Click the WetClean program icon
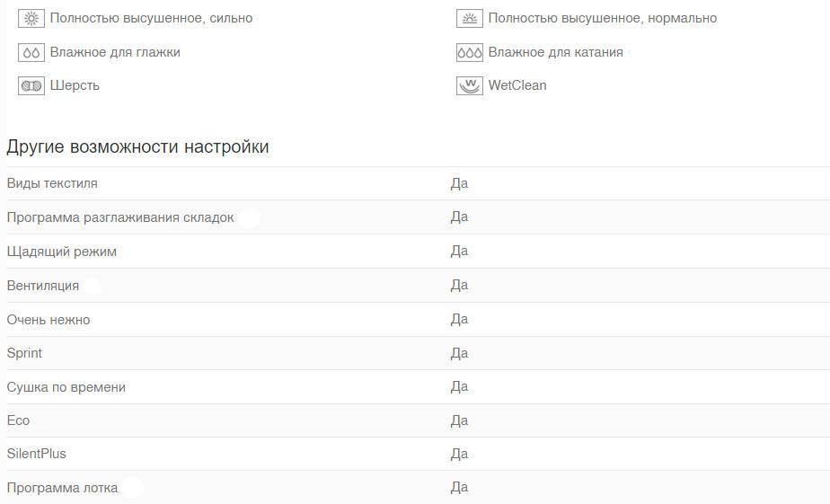This screenshot has width=830, height=504. pos(470,85)
